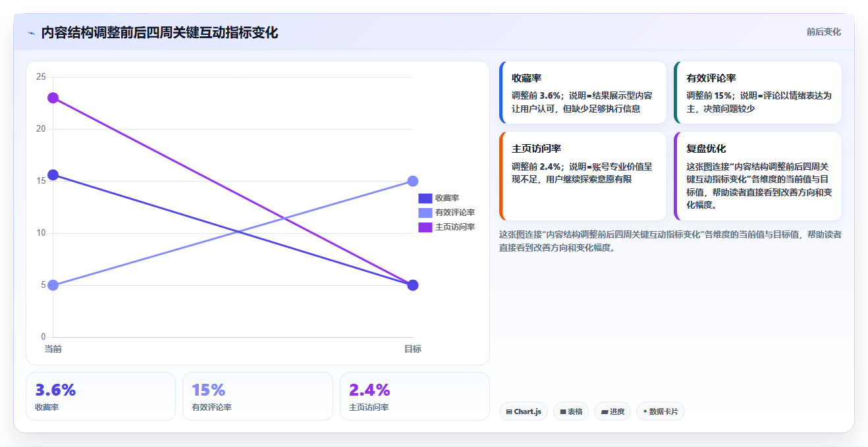Click 有效评论率 legend label in chart
The image size is (868, 447).
tap(455, 213)
